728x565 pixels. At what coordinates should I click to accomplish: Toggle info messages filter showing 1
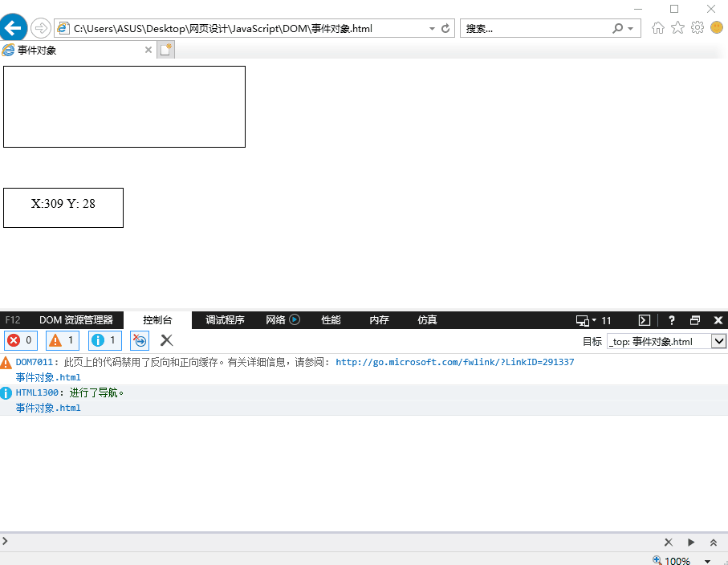coord(105,340)
